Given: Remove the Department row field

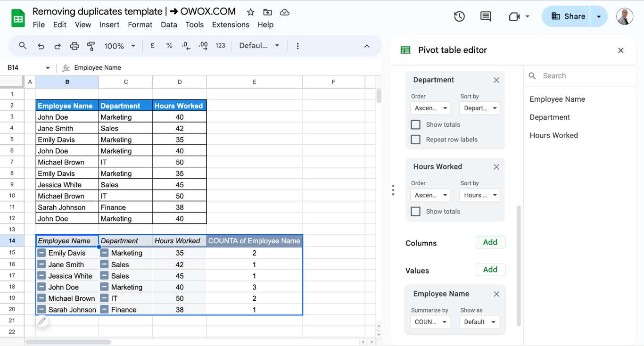Looking at the screenshot, I should 496,80.
